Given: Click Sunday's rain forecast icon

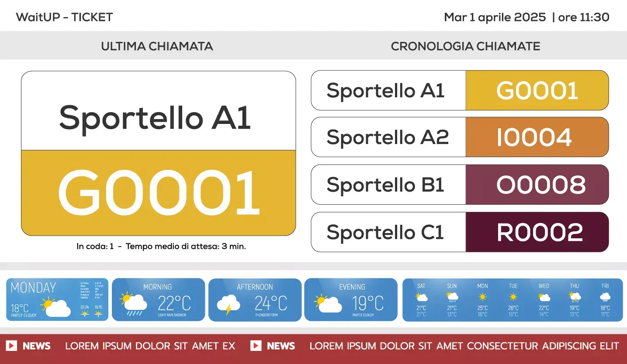Looking at the screenshot, I should coord(452,297).
